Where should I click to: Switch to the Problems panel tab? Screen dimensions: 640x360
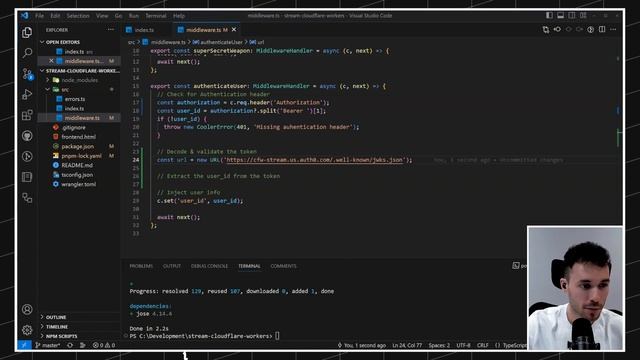[141, 266]
